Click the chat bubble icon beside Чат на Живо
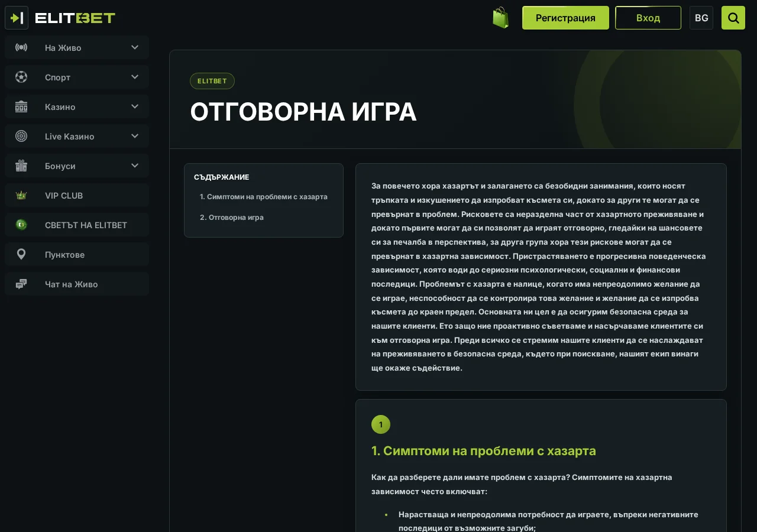Screen dimensions: 757x532 (x=21, y=284)
